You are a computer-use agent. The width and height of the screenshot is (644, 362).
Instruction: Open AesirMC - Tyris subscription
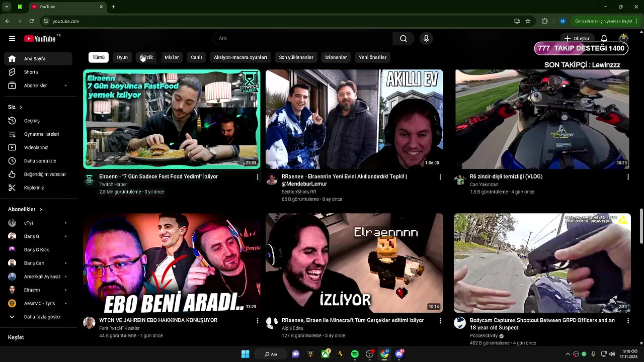(38, 303)
